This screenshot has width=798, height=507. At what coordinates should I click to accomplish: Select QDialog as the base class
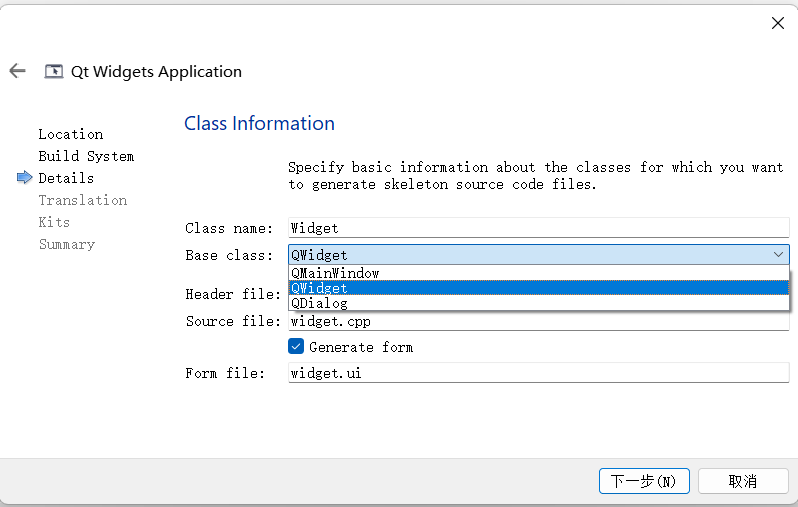click(x=539, y=303)
